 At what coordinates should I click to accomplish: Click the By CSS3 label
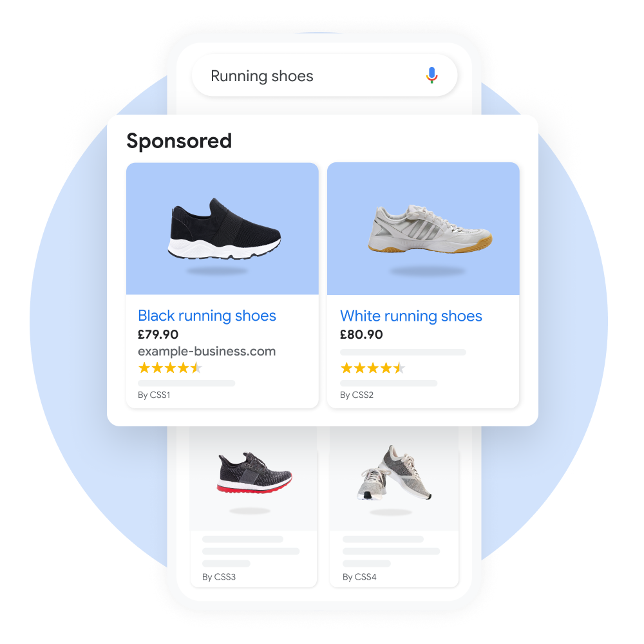219,577
